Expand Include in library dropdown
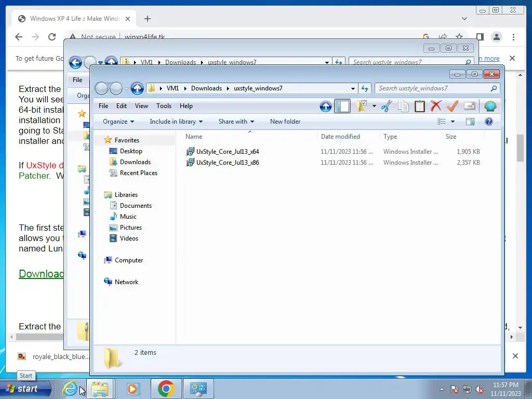 176,122
